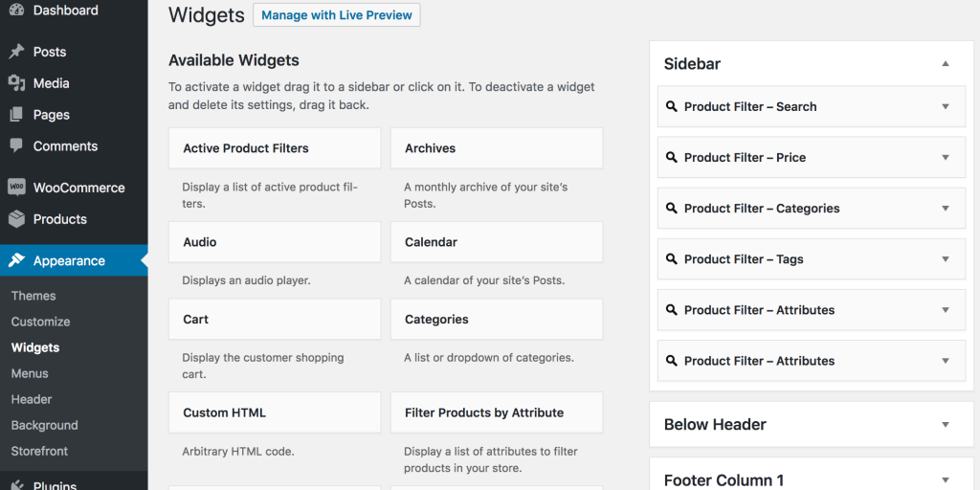
Task: Expand the Product Filter – Search widget
Action: pos(946,107)
